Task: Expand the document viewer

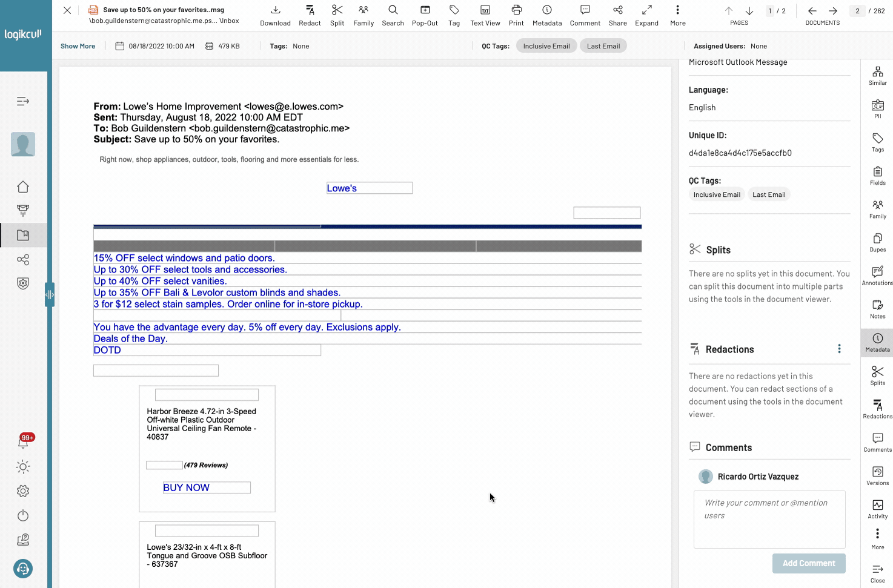Action: pos(647,16)
